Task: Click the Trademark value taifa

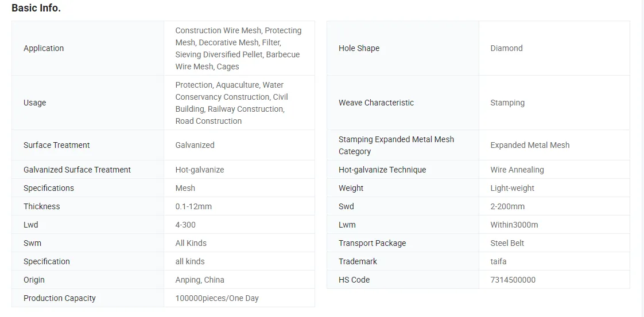Action: [498, 261]
